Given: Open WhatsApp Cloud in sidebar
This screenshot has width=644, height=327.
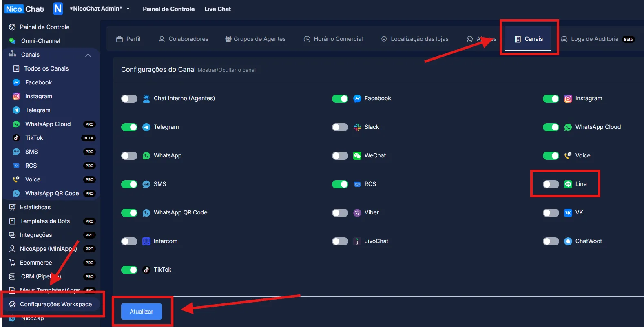Looking at the screenshot, I should click(48, 124).
